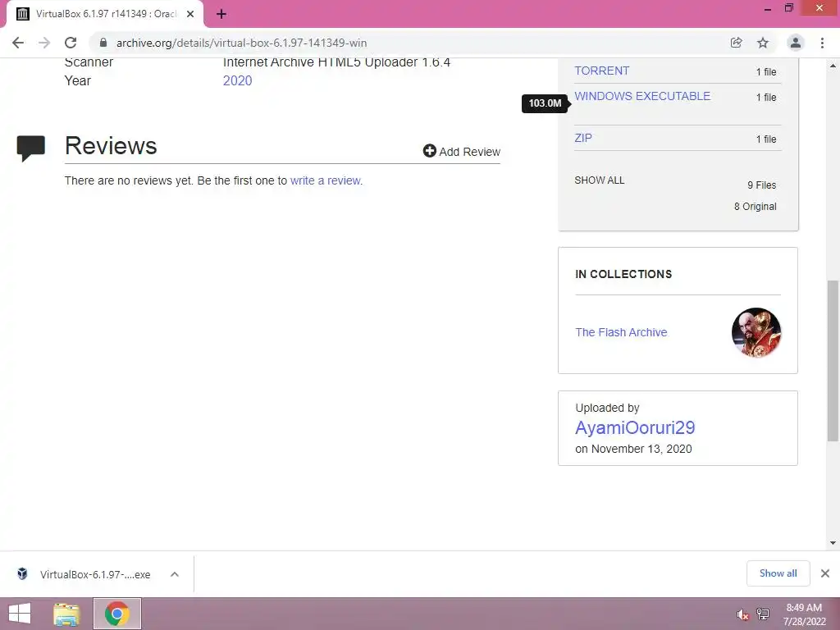Click the Reviews speech bubble icon
This screenshot has width=840, height=630.
tap(31, 148)
